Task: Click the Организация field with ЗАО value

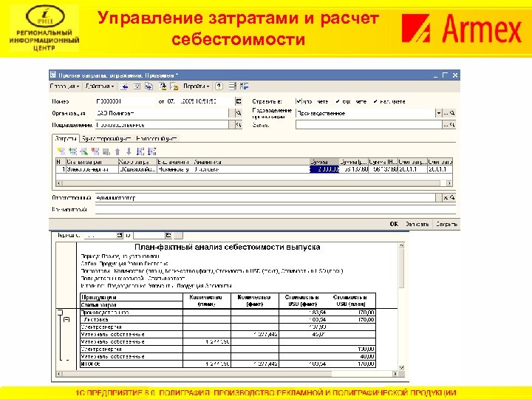Action: coord(162,113)
